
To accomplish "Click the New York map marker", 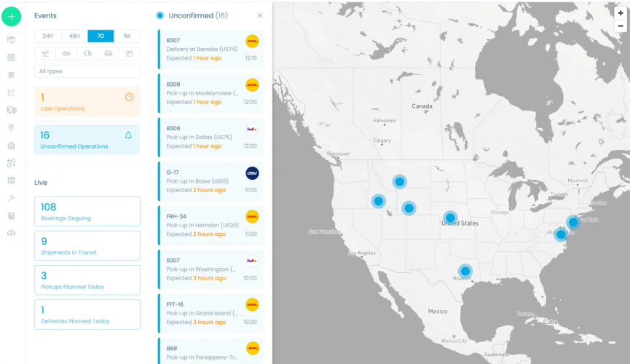I will pyautogui.click(x=573, y=222).
